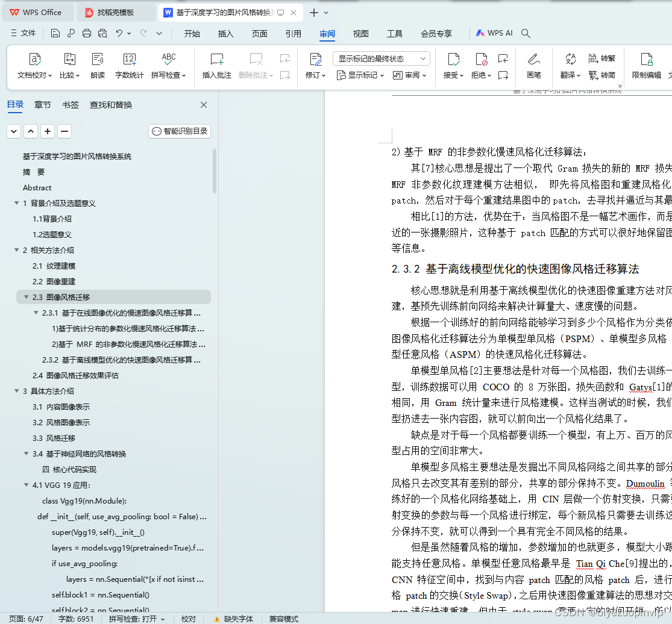Collapse the 2 相关方法介绍 section
This screenshot has height=624, width=672.
click(x=17, y=250)
